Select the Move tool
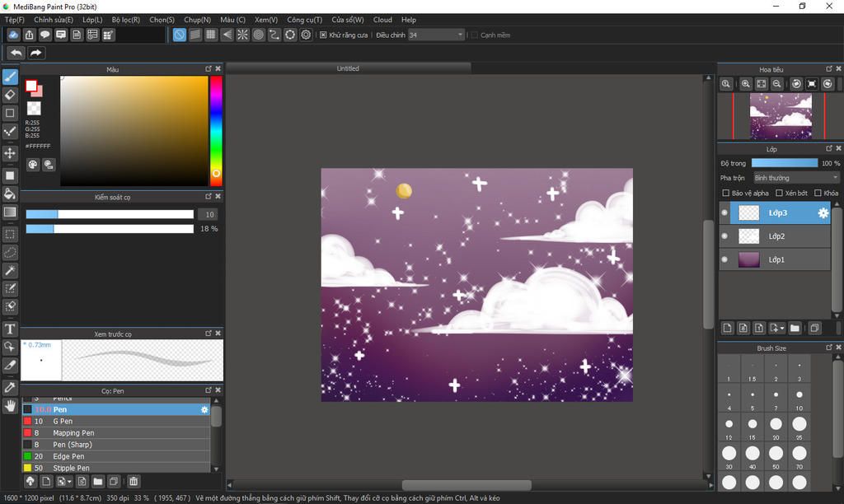The width and height of the screenshot is (844, 504). 10,153
